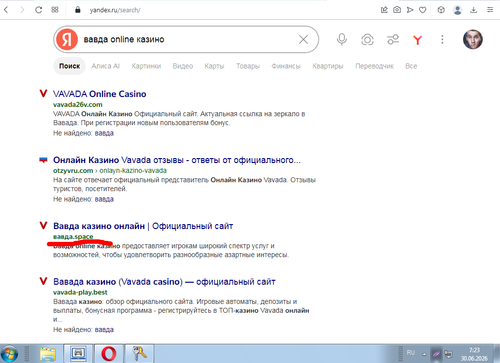Click the red Yandex Я logo

67,39
